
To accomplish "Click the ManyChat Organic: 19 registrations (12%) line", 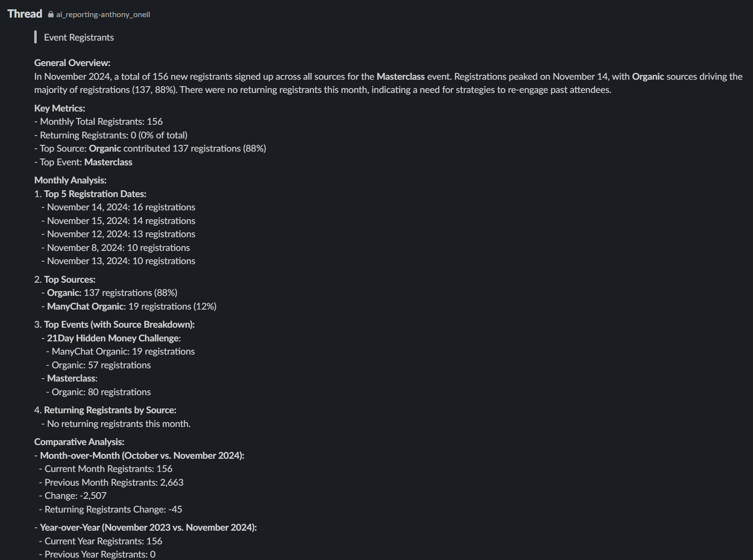I will (129, 307).
